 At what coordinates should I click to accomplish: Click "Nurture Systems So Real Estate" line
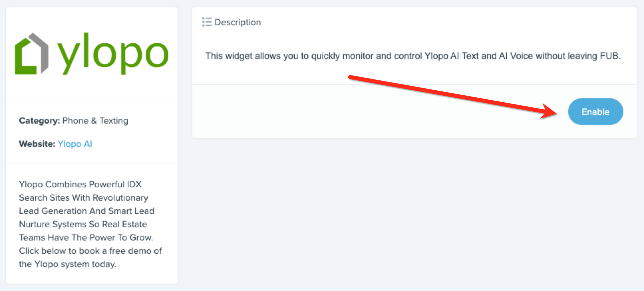83,224
